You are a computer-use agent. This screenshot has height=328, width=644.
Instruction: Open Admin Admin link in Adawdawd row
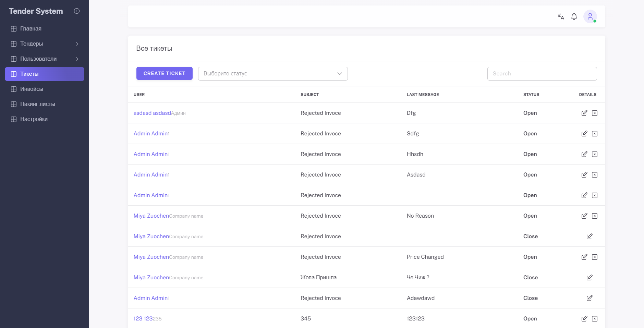150,298
